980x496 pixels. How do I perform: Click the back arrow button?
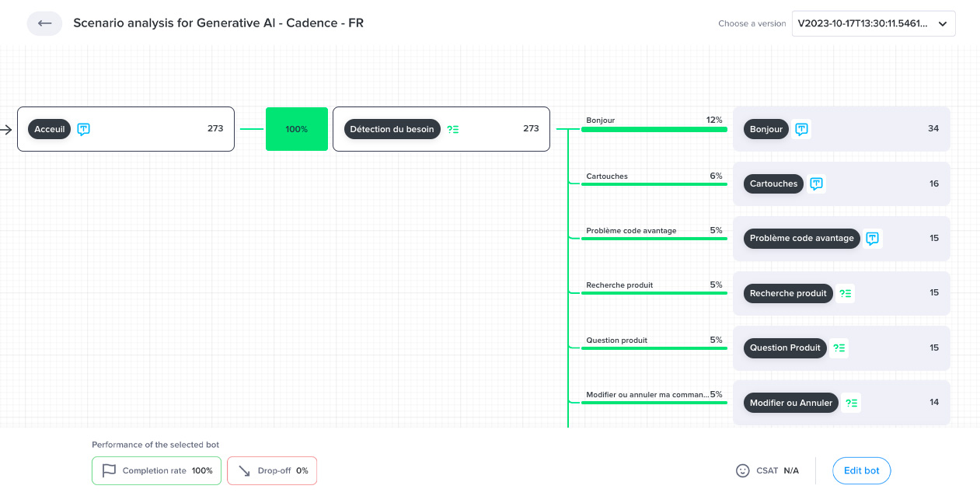(44, 23)
